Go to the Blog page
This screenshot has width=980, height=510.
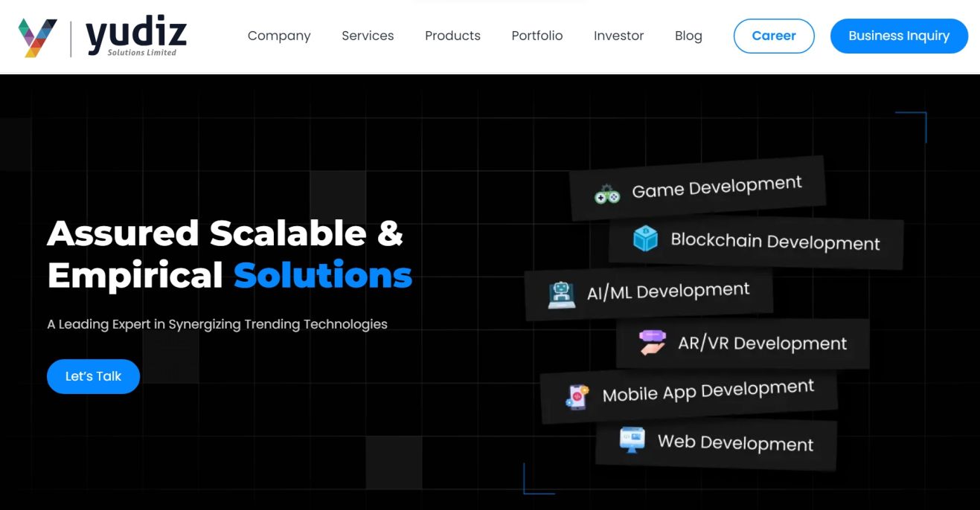[688, 36]
